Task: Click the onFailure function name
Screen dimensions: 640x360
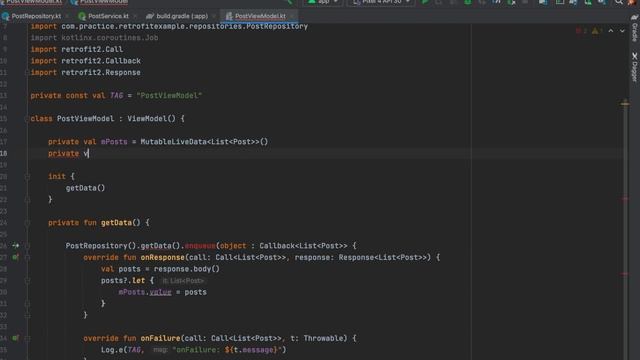Action: coord(160,338)
